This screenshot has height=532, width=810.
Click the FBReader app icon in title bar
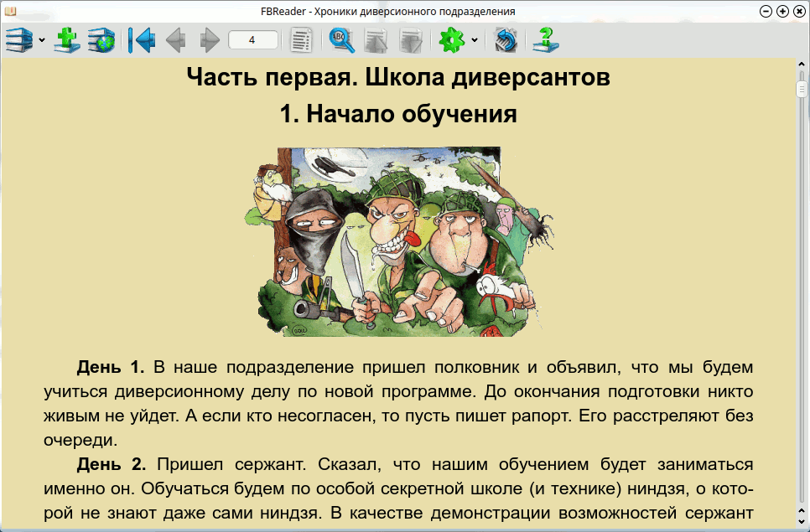pos(10,11)
